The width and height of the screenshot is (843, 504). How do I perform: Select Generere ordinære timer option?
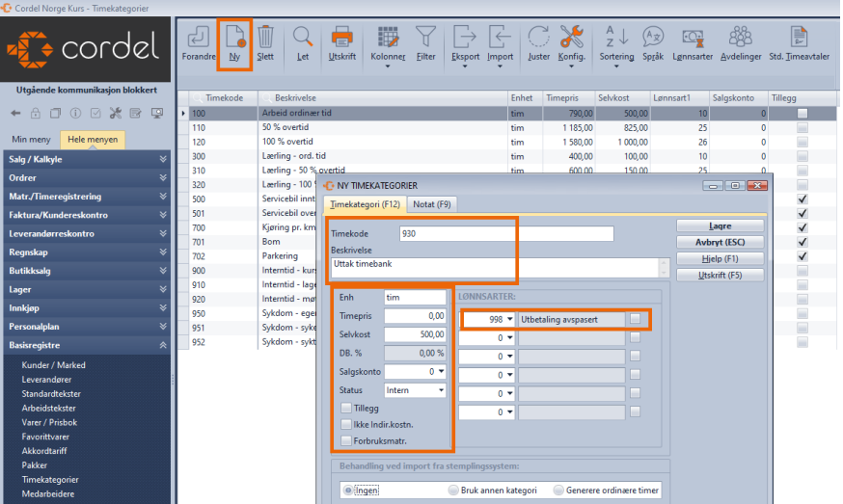pyautogui.click(x=558, y=491)
